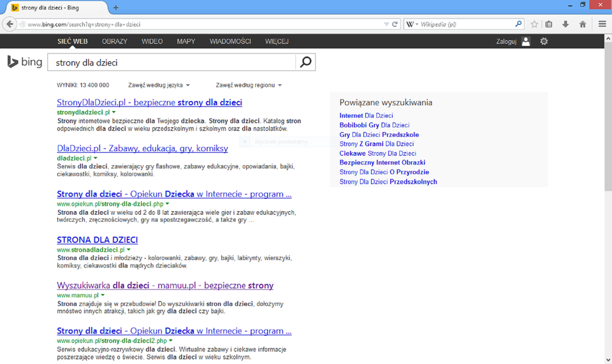
Task: Click related search Strony Dla Dzieci O Przyrodzie
Action: [x=384, y=172]
